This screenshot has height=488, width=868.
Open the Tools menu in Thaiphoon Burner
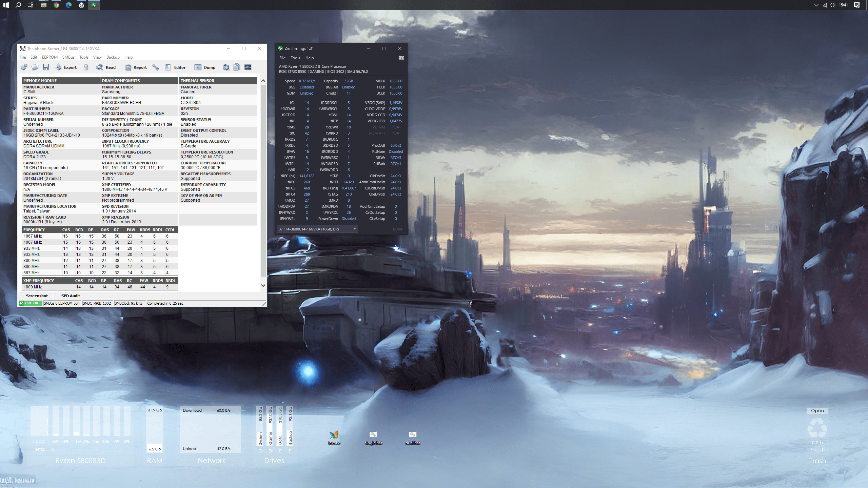[x=84, y=57]
